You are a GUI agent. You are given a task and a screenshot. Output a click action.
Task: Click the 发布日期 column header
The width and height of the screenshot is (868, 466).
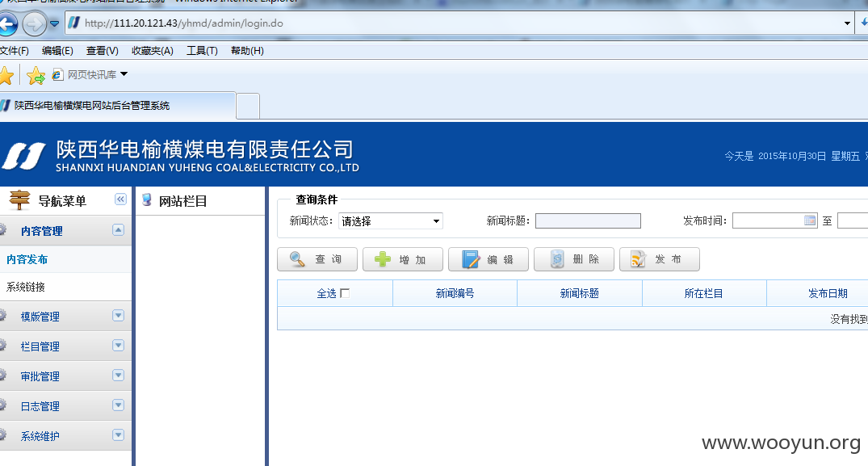(828, 293)
